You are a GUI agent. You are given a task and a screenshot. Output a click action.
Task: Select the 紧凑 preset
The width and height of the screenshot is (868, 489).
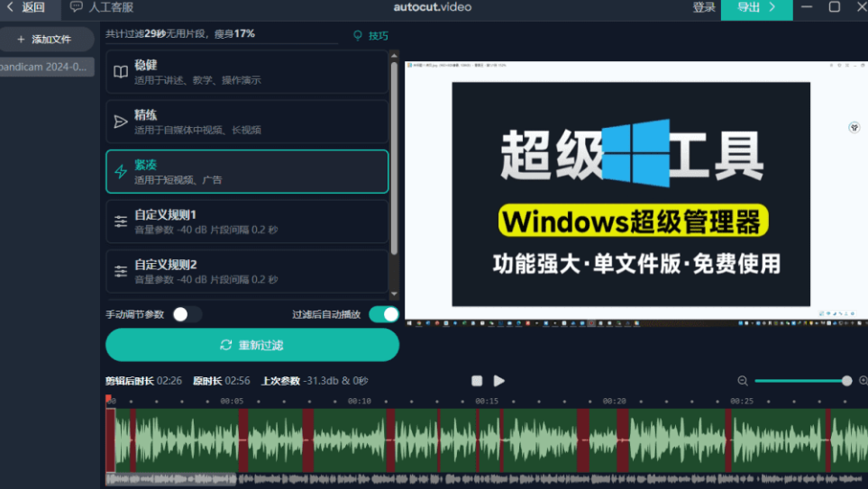pyautogui.click(x=247, y=171)
